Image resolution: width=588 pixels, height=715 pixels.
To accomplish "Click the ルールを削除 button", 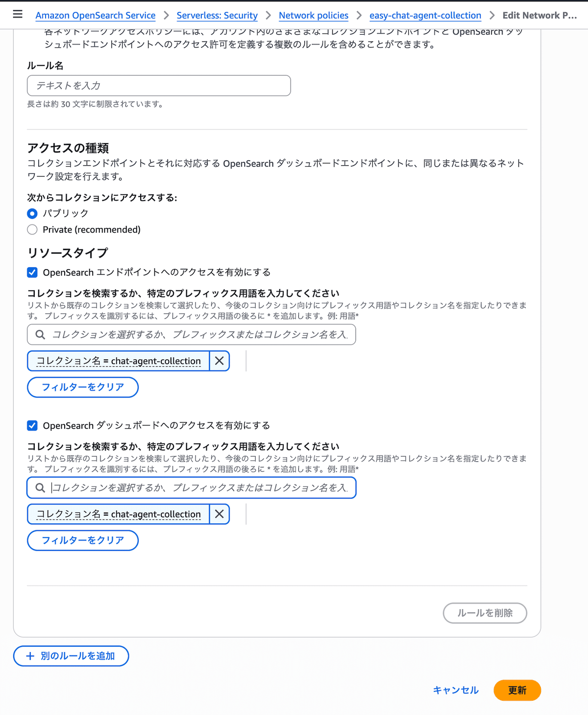I will click(485, 613).
